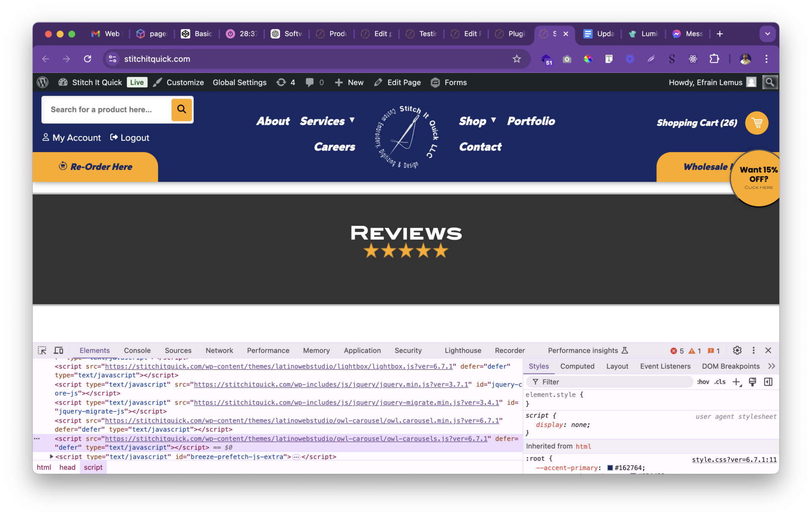
Task: Open the About page link
Action: click(x=273, y=121)
